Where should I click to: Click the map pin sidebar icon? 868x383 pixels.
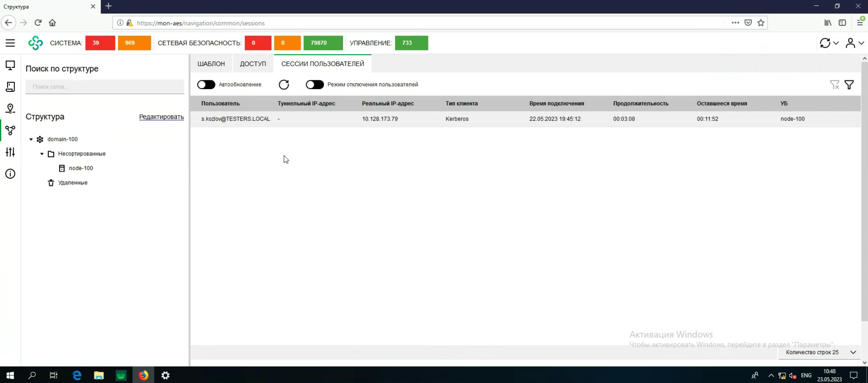pos(10,108)
